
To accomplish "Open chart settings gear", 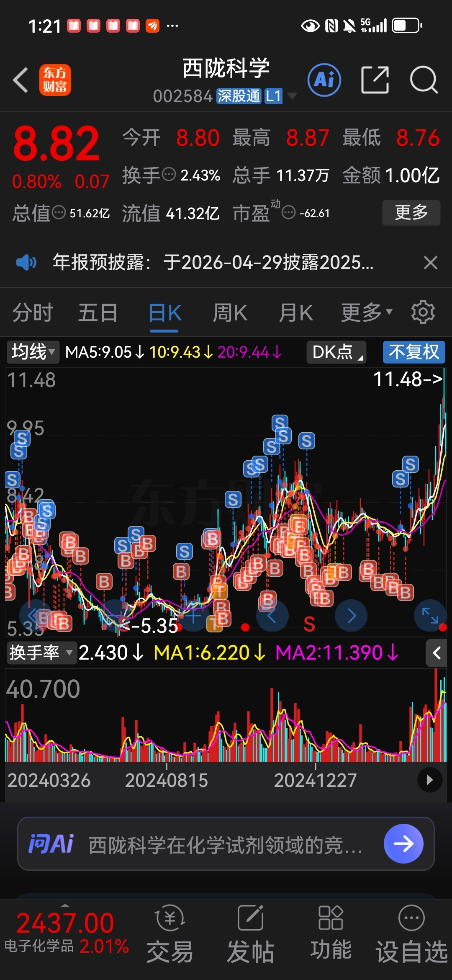I will (x=423, y=312).
